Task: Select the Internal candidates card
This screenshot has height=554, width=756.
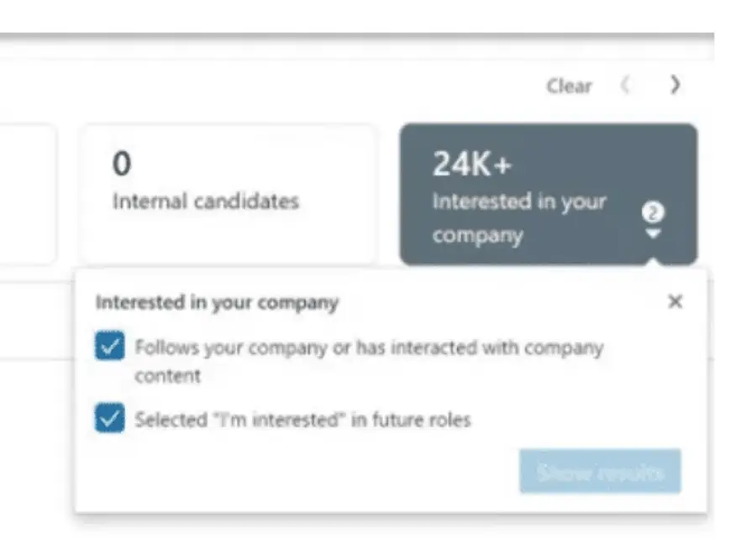Action: (229, 191)
